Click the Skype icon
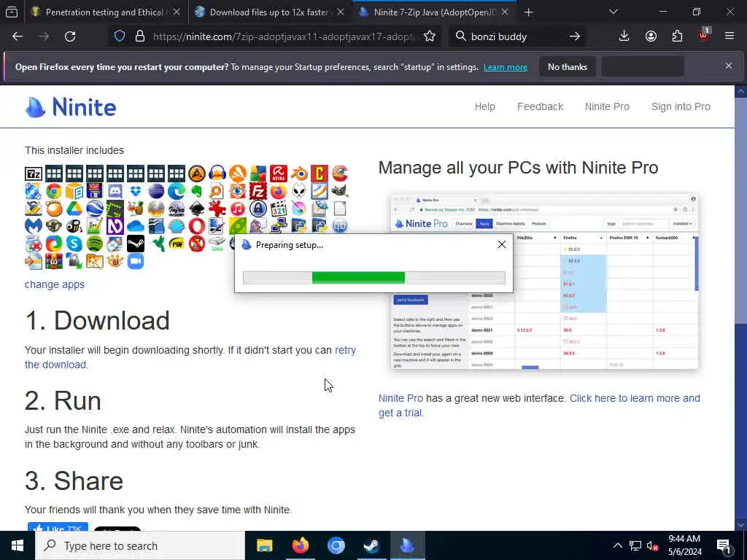747x560 pixels. coord(74,244)
